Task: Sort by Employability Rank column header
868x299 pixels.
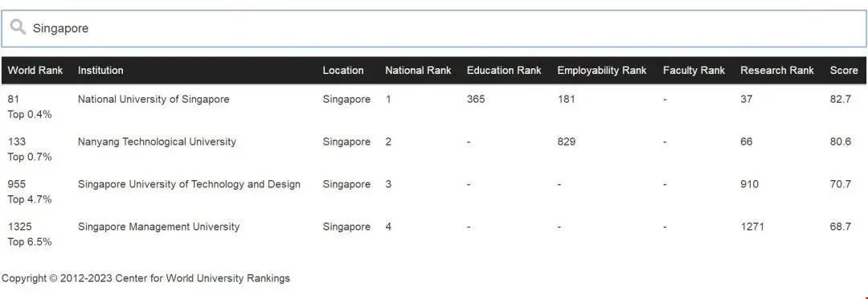Action: tap(602, 70)
